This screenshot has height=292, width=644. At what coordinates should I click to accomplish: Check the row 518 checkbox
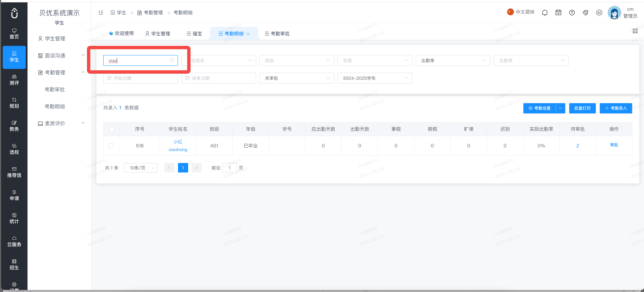111,146
